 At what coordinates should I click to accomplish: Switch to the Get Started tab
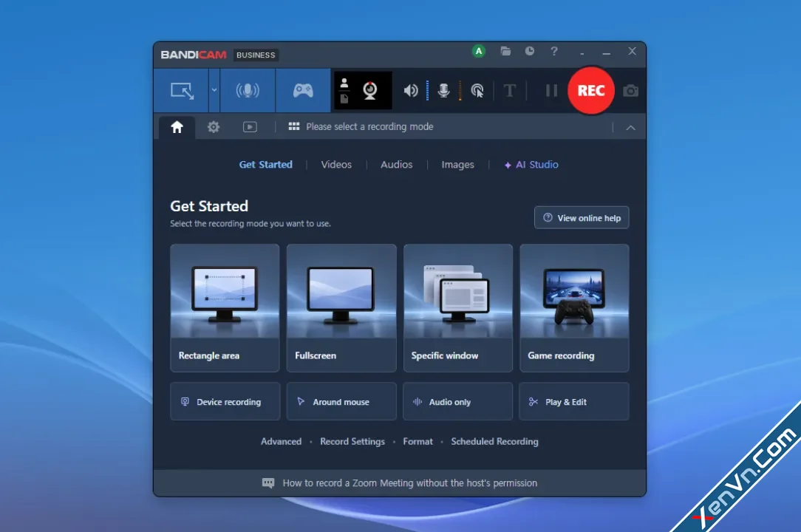pos(265,165)
